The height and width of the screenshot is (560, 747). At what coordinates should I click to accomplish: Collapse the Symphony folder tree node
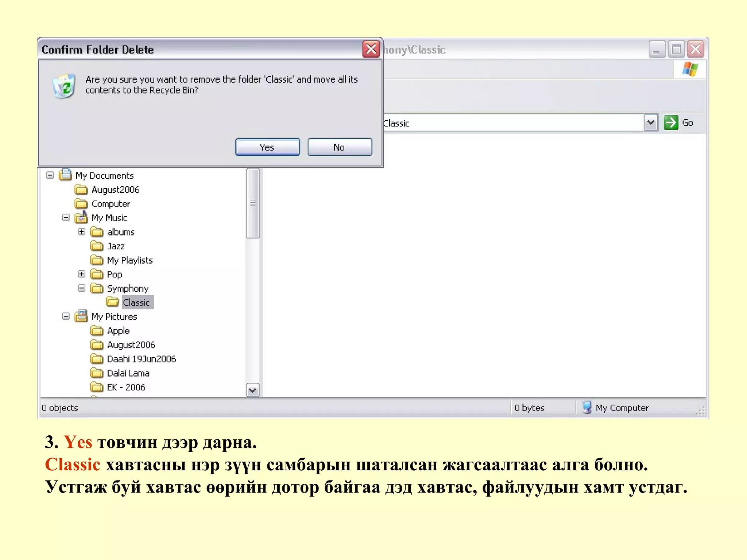click(82, 288)
